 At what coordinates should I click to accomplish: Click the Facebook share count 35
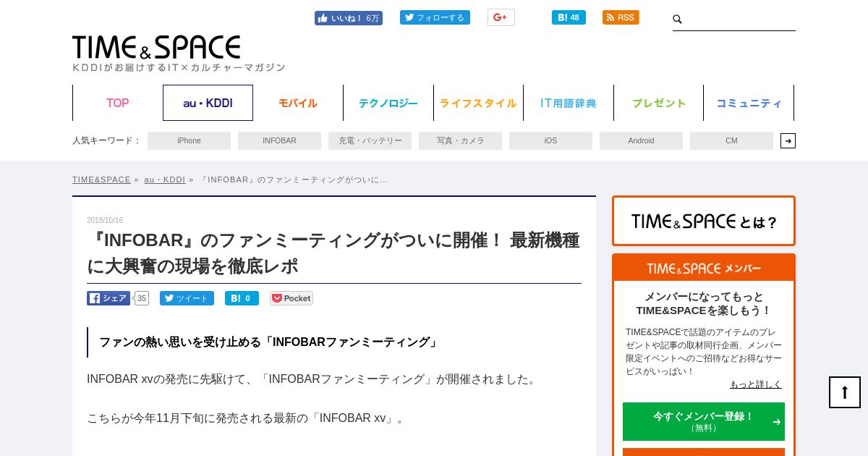tap(141, 298)
